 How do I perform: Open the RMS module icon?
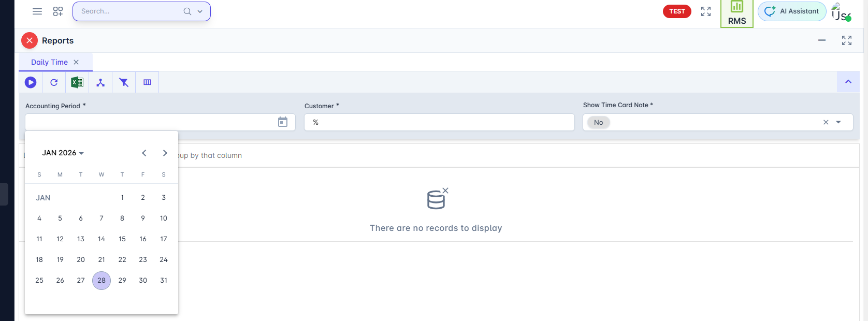(x=737, y=13)
